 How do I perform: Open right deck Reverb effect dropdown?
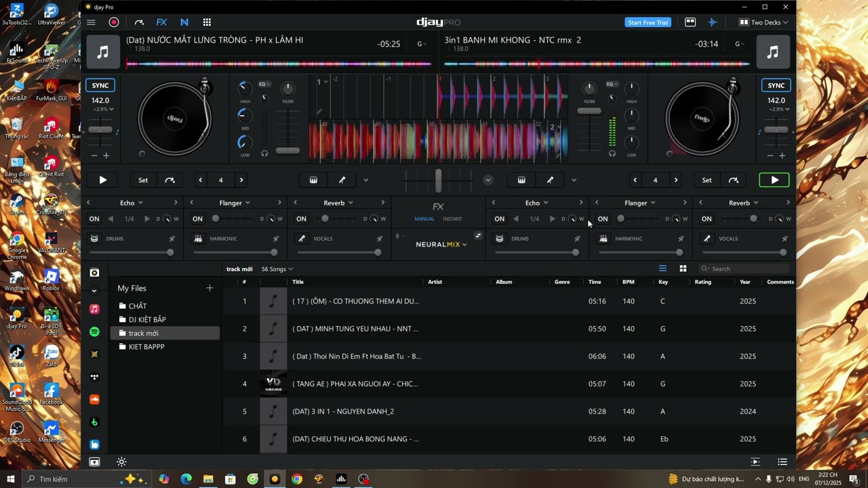(x=743, y=203)
